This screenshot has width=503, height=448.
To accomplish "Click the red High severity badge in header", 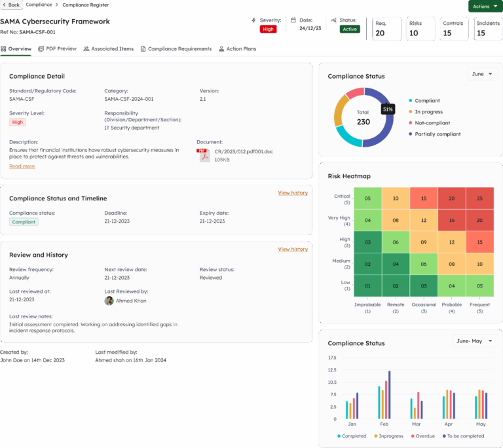I will point(268,29).
